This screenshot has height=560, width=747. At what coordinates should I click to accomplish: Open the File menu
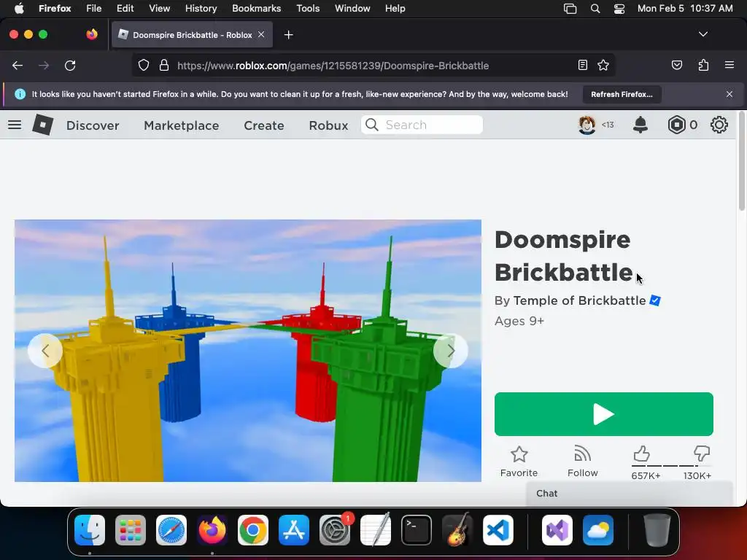point(93,9)
